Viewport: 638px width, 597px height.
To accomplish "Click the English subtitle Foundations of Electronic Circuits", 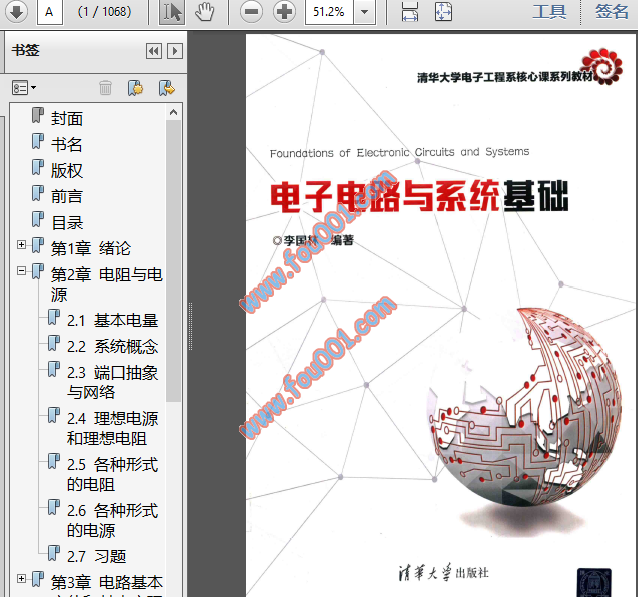I will pyautogui.click(x=399, y=153).
